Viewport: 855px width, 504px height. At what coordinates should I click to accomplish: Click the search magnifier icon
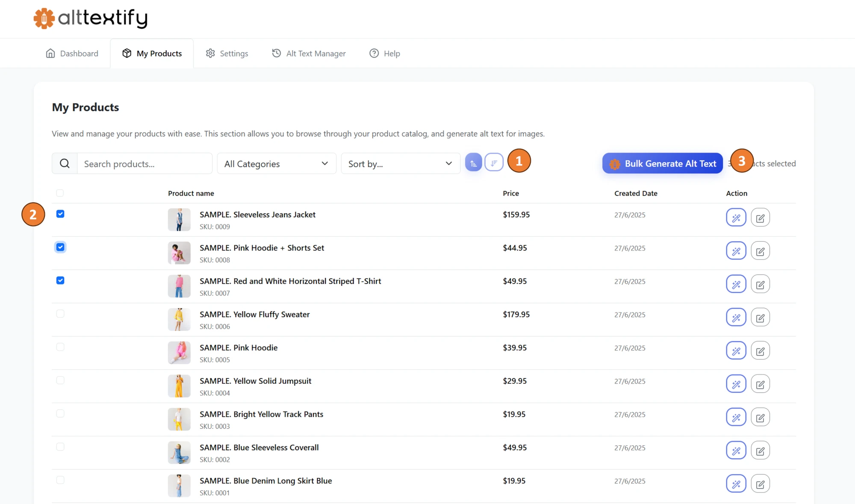pyautogui.click(x=65, y=163)
